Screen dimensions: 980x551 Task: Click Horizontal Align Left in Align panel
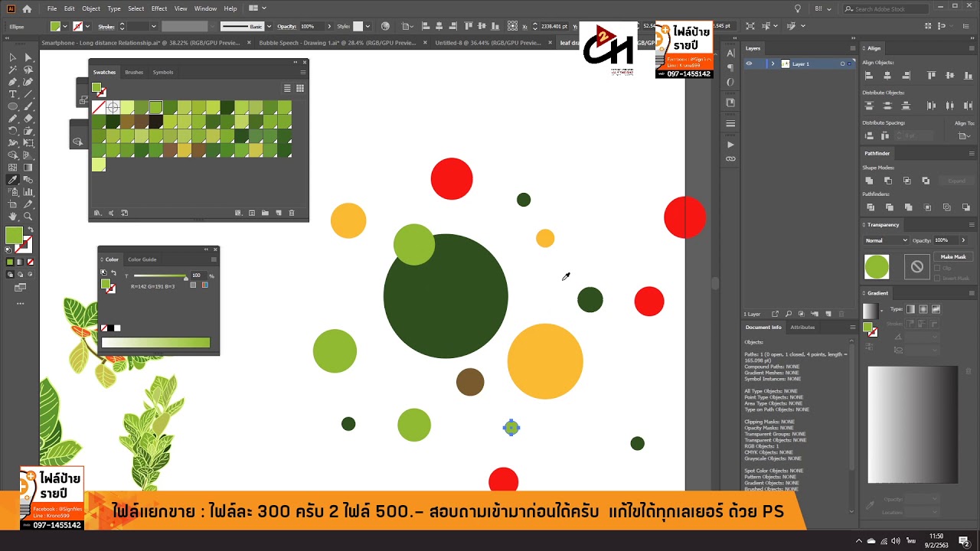point(869,76)
